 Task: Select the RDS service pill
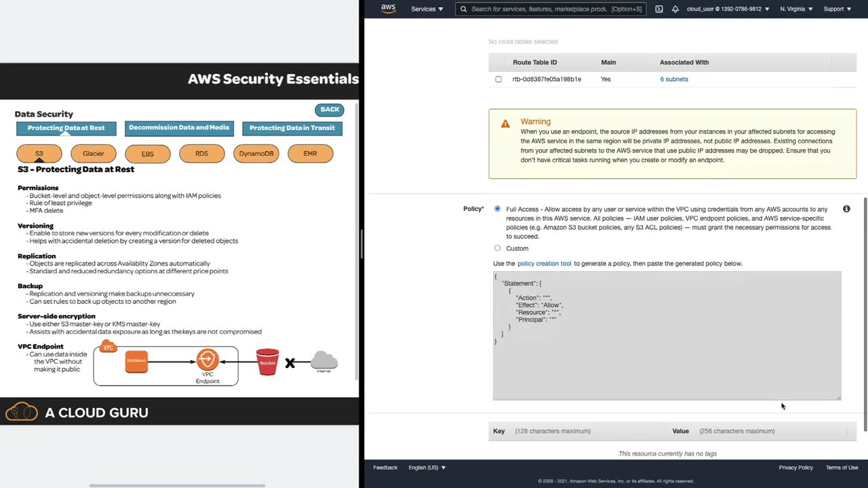click(202, 154)
